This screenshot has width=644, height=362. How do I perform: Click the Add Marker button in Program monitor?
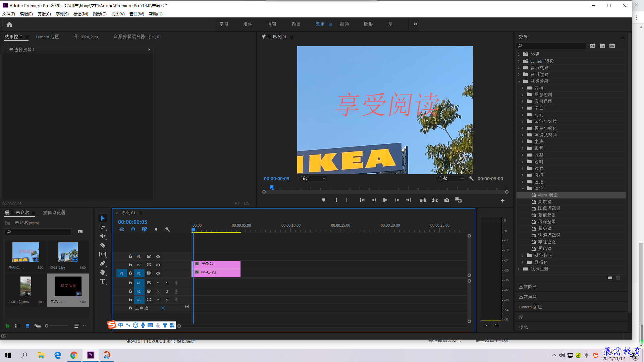pos(324,200)
